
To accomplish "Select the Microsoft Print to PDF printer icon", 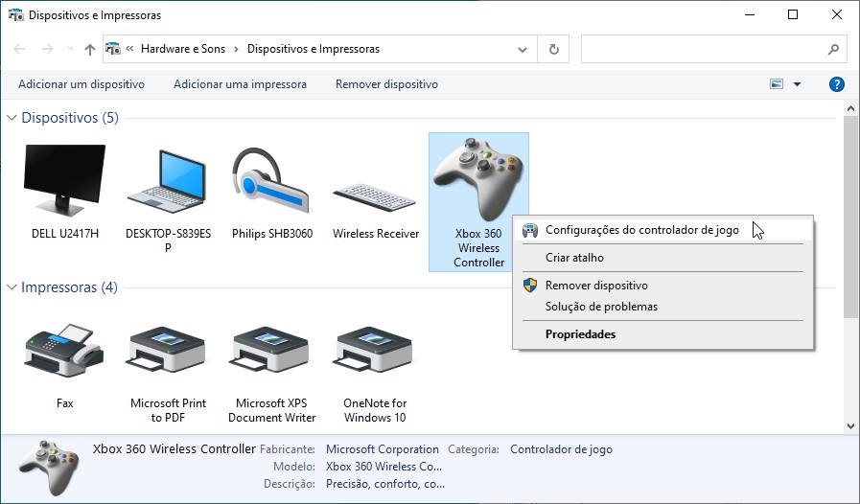I will pos(167,352).
